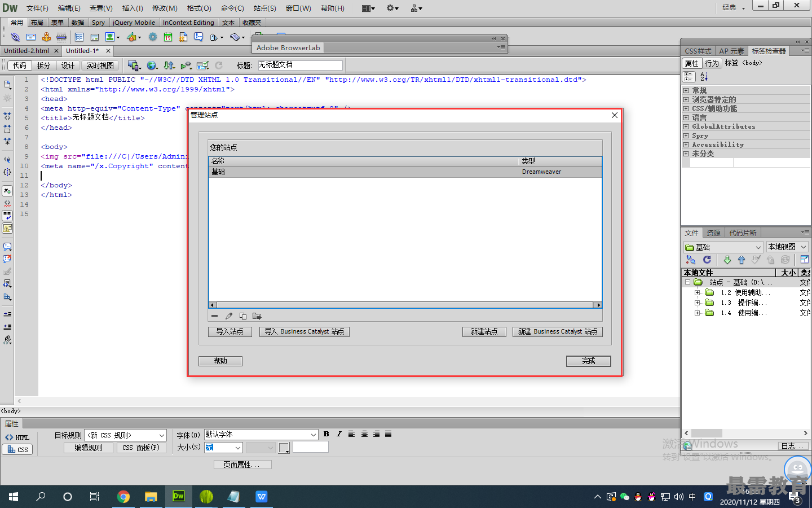Open Chrome from the taskbar
The height and width of the screenshot is (508, 812).
(123, 497)
